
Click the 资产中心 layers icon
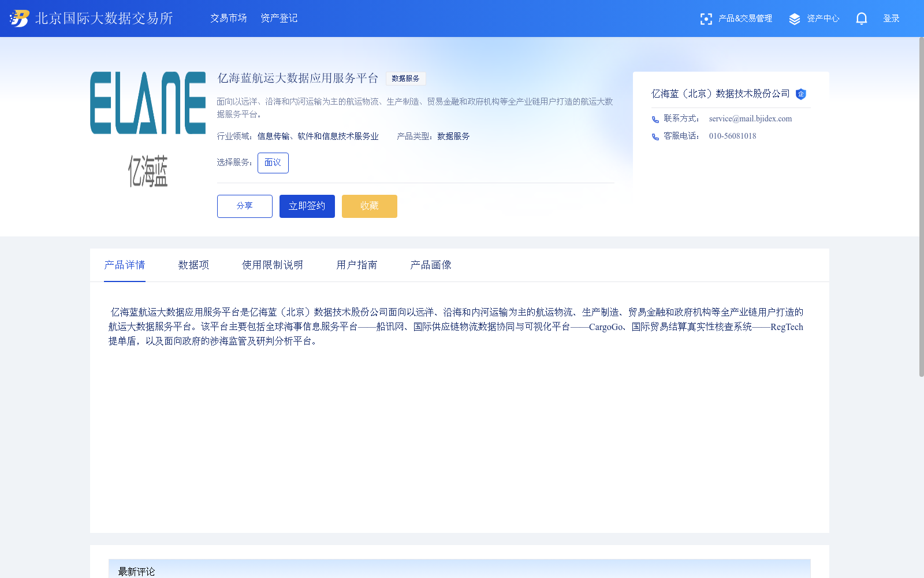click(x=795, y=19)
